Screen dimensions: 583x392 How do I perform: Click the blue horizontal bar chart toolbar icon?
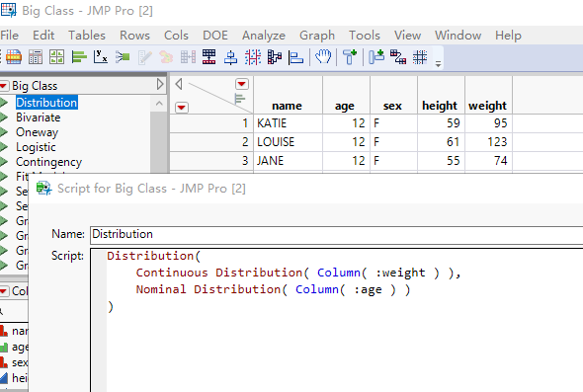(296, 57)
